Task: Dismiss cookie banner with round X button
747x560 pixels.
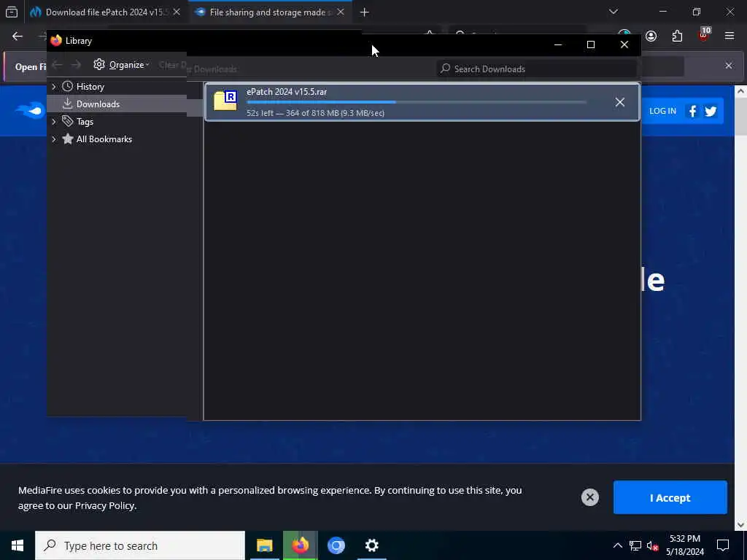Action: coord(589,497)
